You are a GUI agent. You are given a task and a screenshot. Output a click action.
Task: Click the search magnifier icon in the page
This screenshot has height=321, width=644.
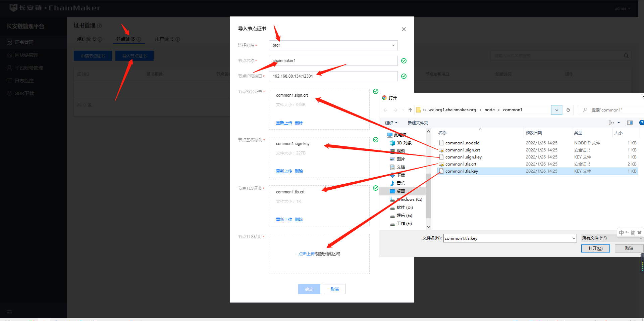626,56
